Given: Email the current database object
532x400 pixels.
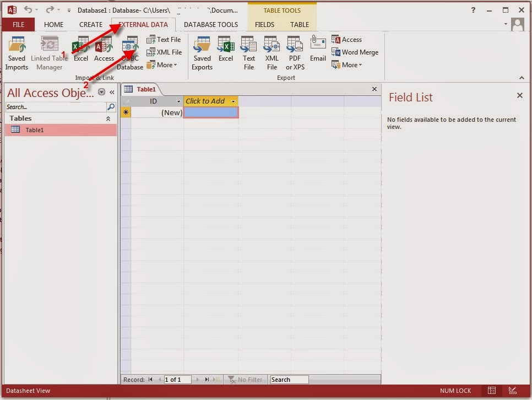Looking at the screenshot, I should pyautogui.click(x=318, y=50).
